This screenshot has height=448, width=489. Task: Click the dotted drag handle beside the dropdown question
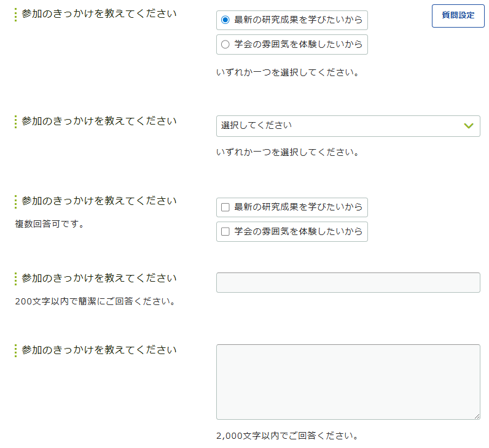[x=16, y=122]
